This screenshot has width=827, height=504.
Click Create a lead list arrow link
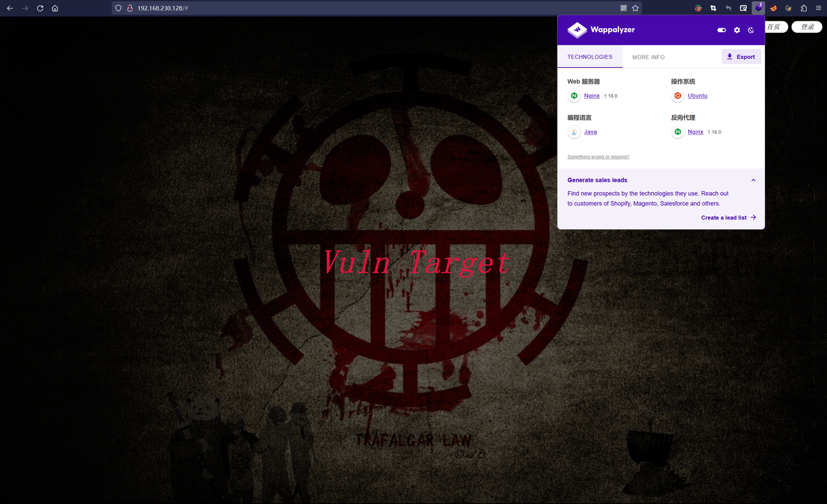(x=729, y=218)
